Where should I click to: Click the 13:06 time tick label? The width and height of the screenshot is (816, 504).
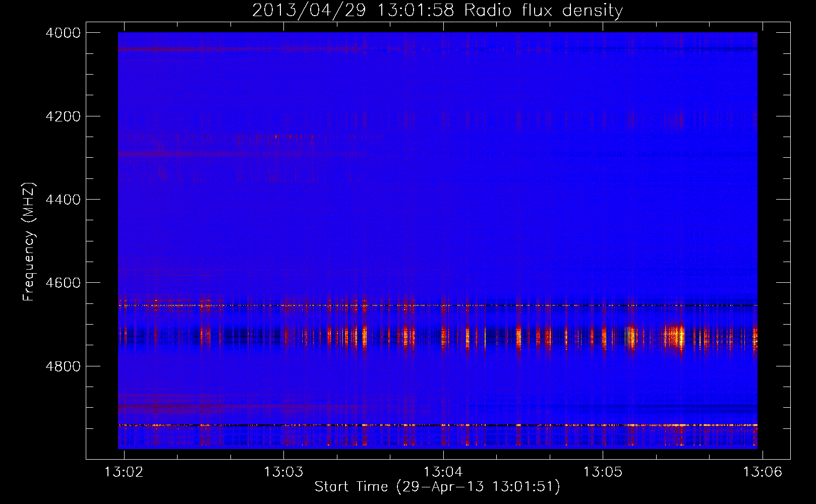pos(763,472)
